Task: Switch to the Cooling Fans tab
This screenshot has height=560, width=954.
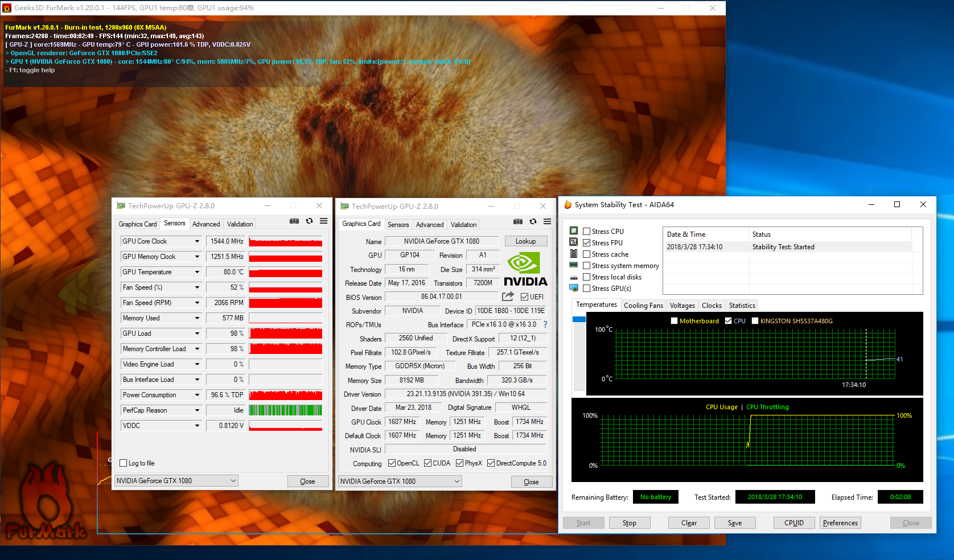Action: point(643,306)
